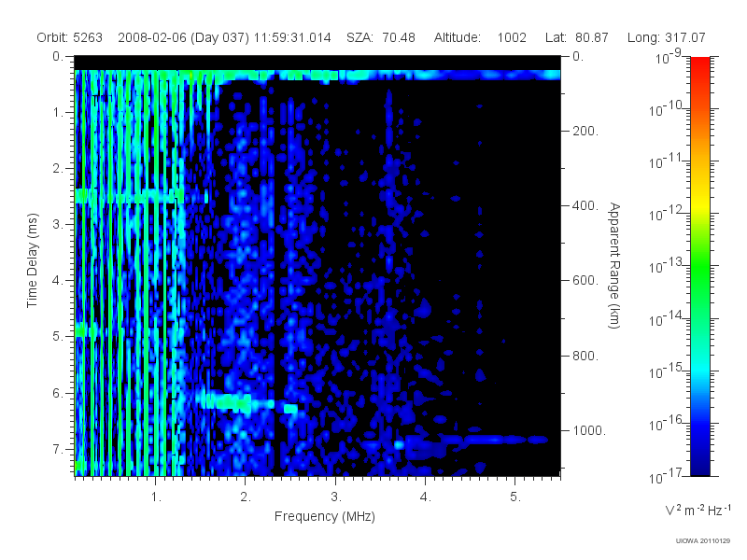The width and height of the screenshot is (747, 560).
Task: Click the 'SZA: 70.48' value
Action: pos(381,37)
